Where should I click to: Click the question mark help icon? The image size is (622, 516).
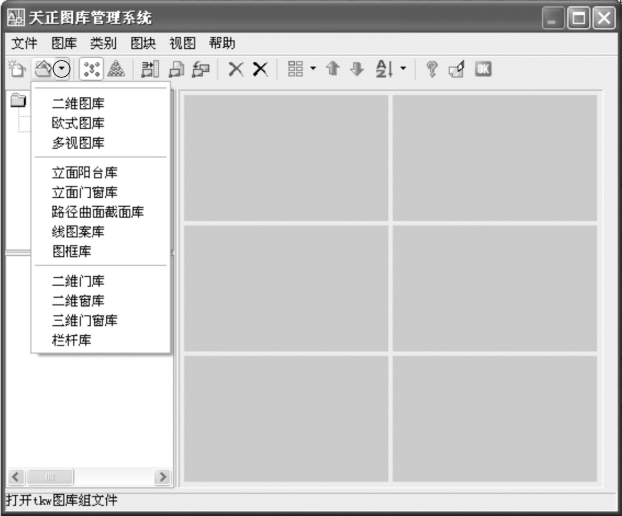point(432,69)
